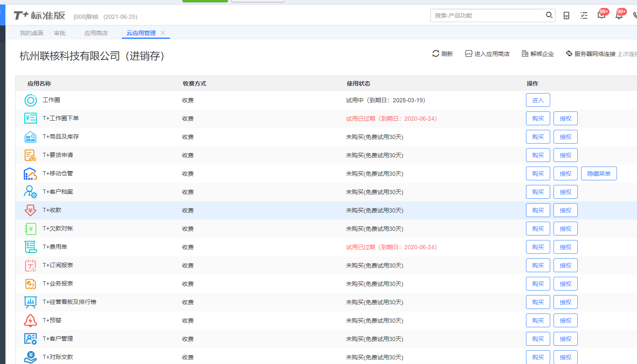The image size is (637, 364).
Task: Click the T+订阅报表 app name
Action: [58, 265]
